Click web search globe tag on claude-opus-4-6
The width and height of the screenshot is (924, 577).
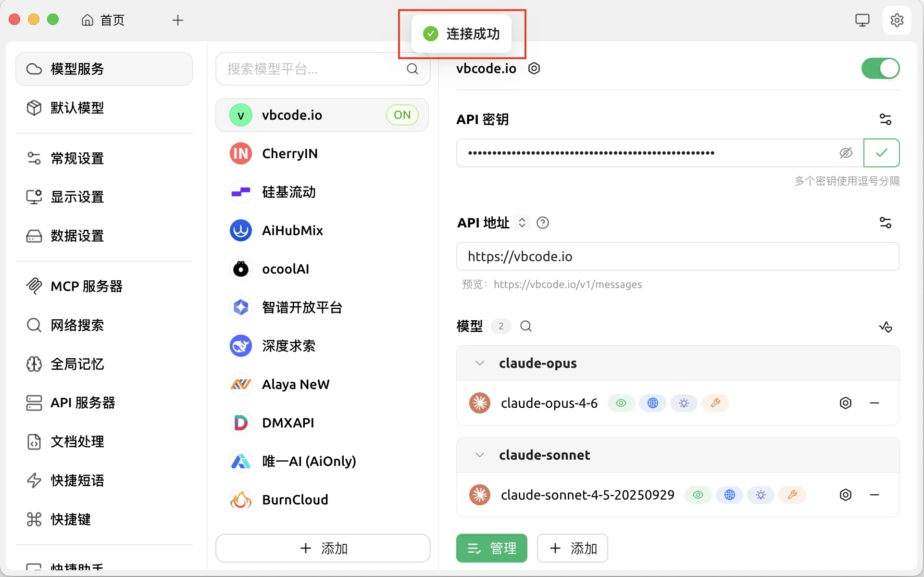652,403
